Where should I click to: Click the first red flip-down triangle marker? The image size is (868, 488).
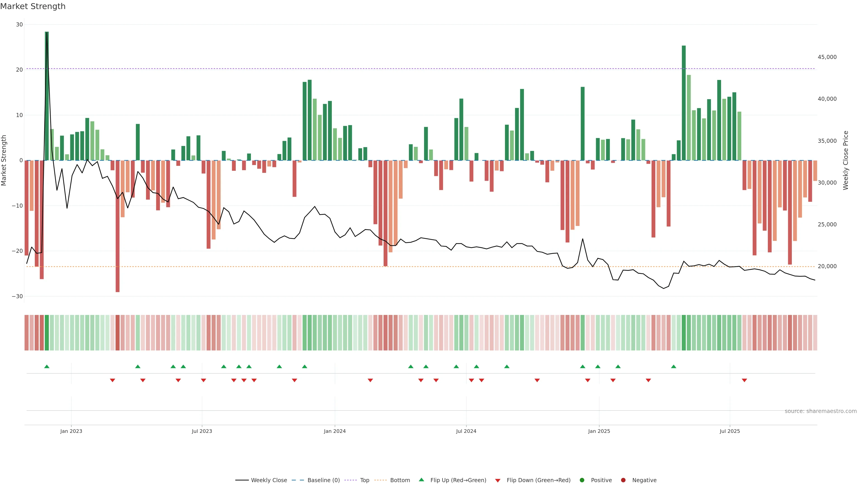(x=113, y=380)
